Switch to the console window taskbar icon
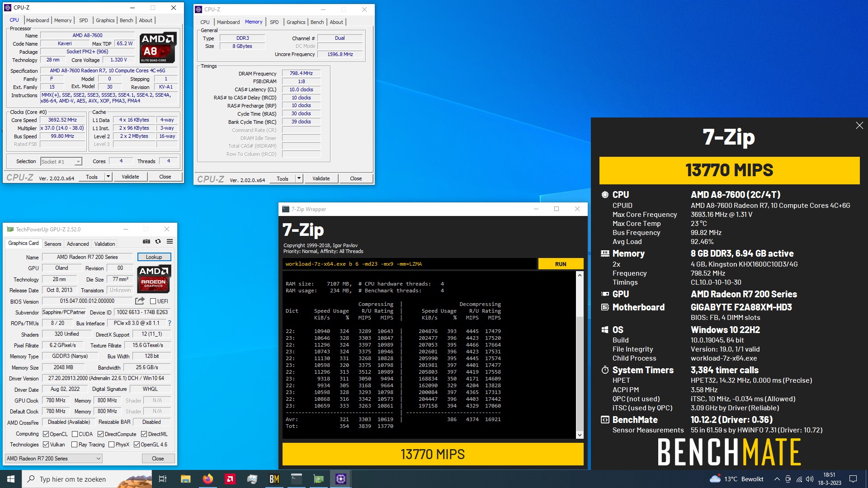Viewport: 868px width, 488px height. pyautogui.click(x=296, y=479)
